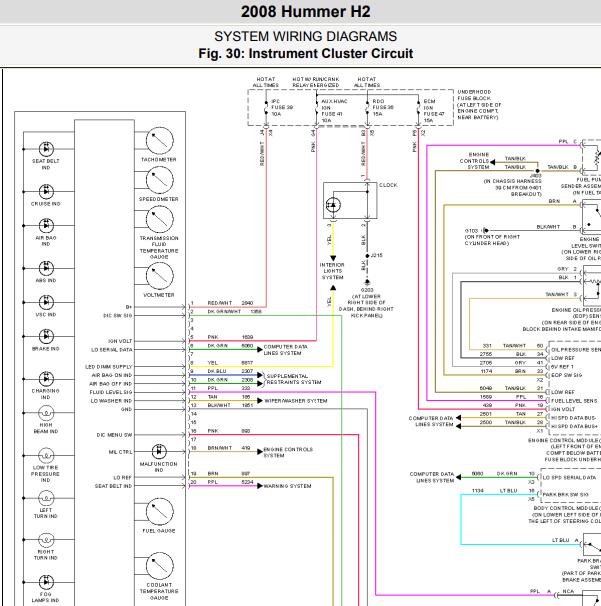Click the LED symbol inside the Clock
The width and height of the screenshot is (601, 606).
click(333, 205)
